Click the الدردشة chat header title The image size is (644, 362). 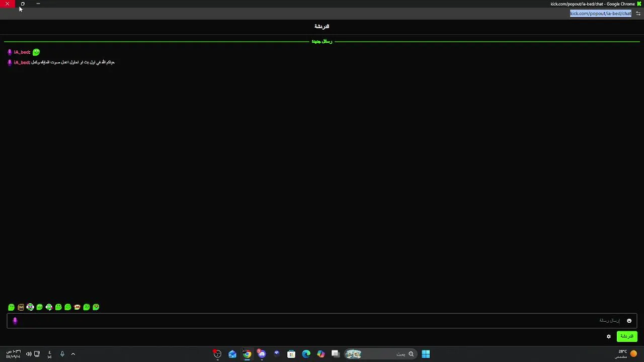coord(322,27)
